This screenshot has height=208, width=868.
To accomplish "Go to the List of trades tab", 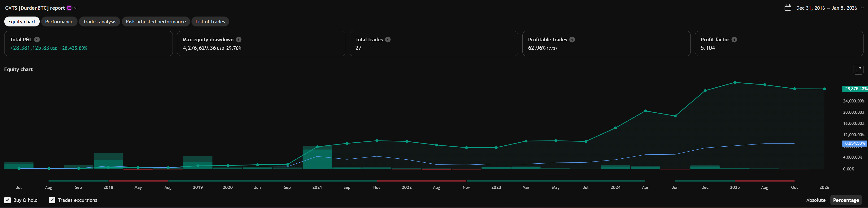I will (210, 21).
